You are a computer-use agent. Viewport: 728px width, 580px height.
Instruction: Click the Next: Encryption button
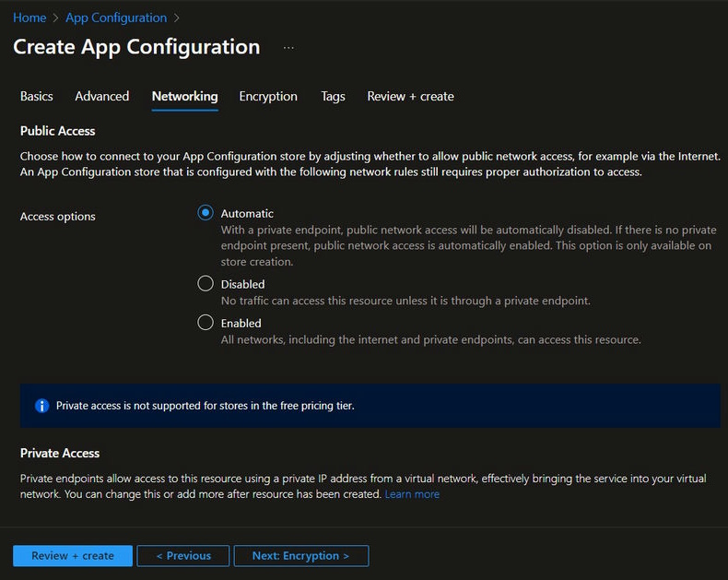pyautogui.click(x=301, y=556)
